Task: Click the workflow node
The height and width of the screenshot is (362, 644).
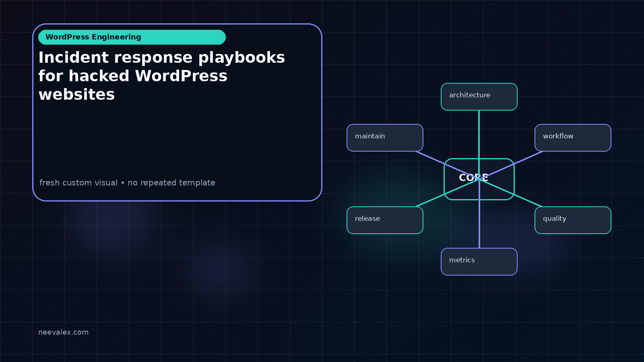Action: (573, 138)
